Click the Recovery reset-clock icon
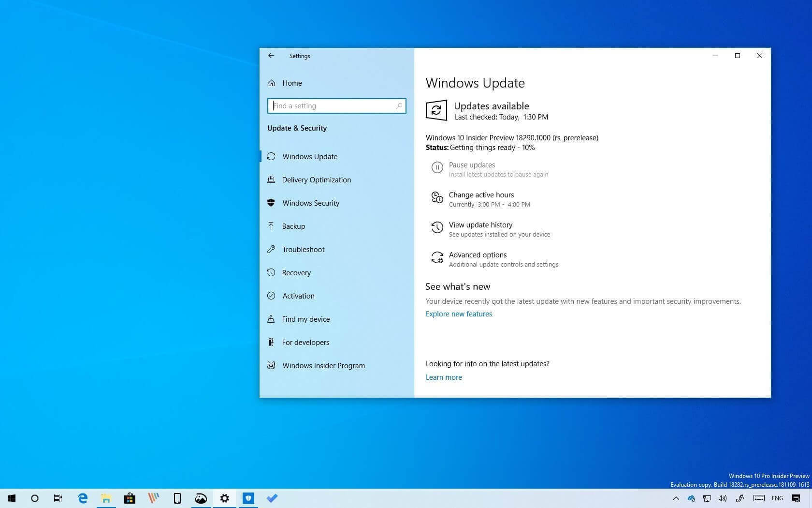The image size is (812, 508). 271,272
